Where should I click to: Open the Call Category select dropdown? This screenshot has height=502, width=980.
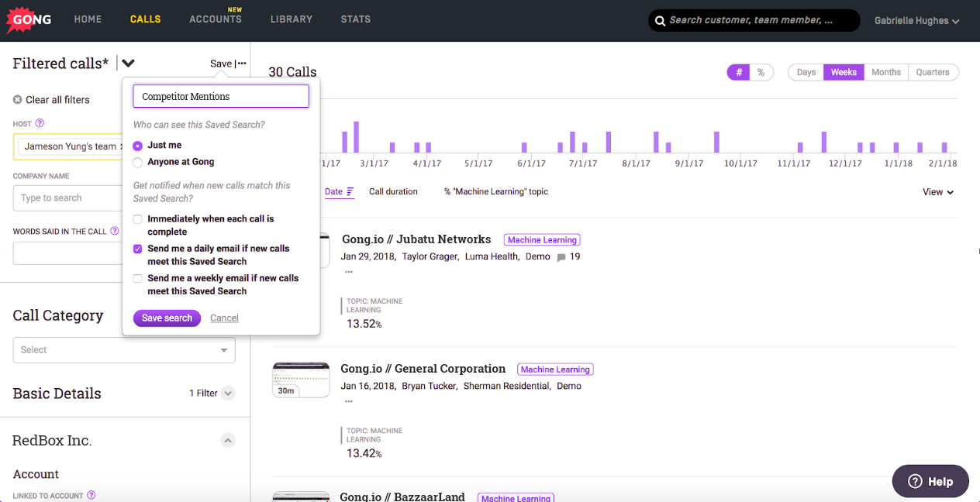(x=123, y=350)
